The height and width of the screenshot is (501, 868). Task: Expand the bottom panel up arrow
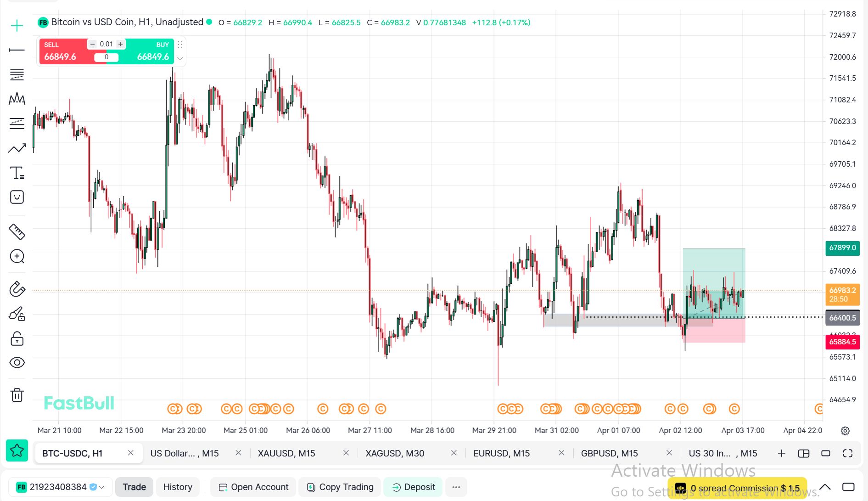tap(825, 487)
